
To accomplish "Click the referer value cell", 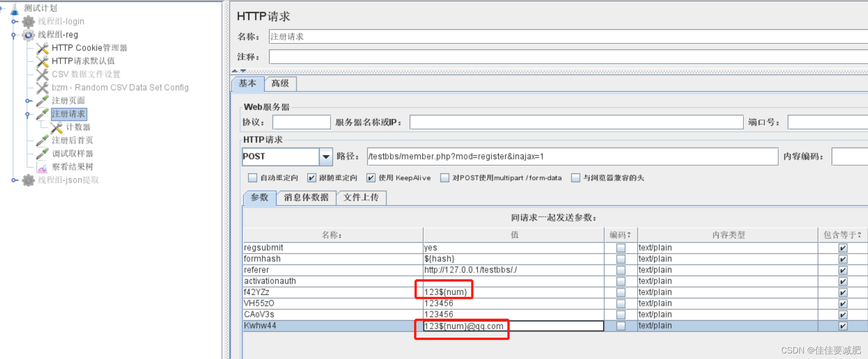I will coord(513,270).
